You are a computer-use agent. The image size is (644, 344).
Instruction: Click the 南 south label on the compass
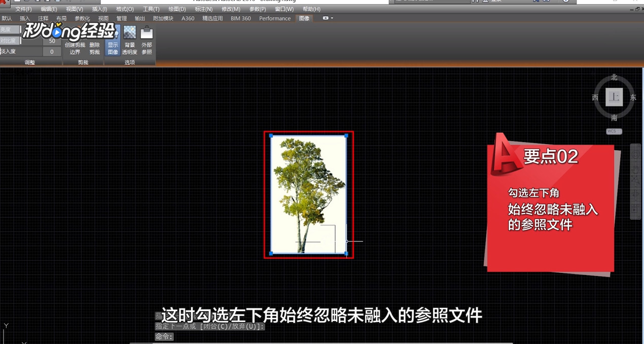click(614, 118)
